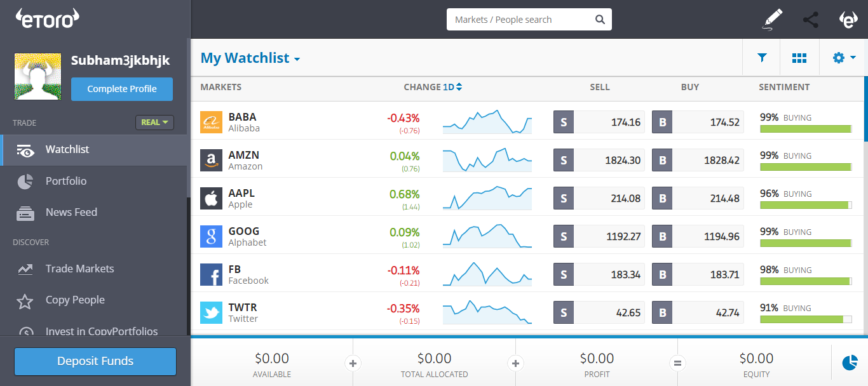Image resolution: width=868 pixels, height=386 pixels.
Task: Click plus icon after Available balance
Action: (353, 364)
